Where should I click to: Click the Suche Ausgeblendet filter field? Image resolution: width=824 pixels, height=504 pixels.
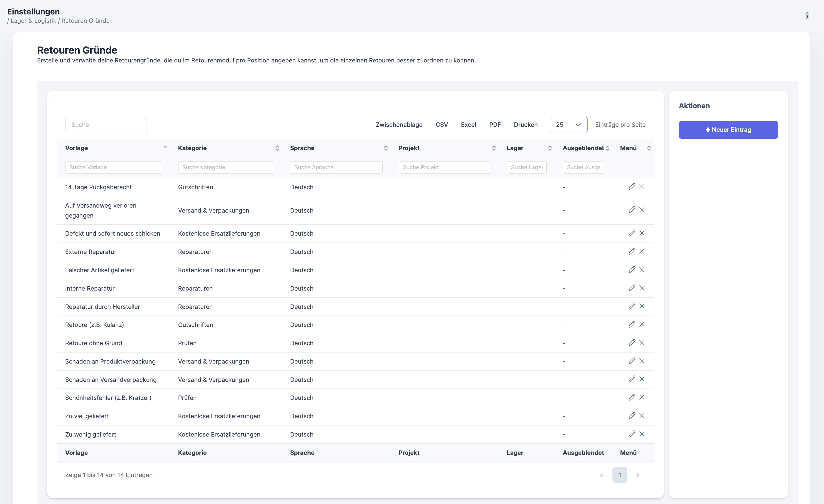coord(583,167)
